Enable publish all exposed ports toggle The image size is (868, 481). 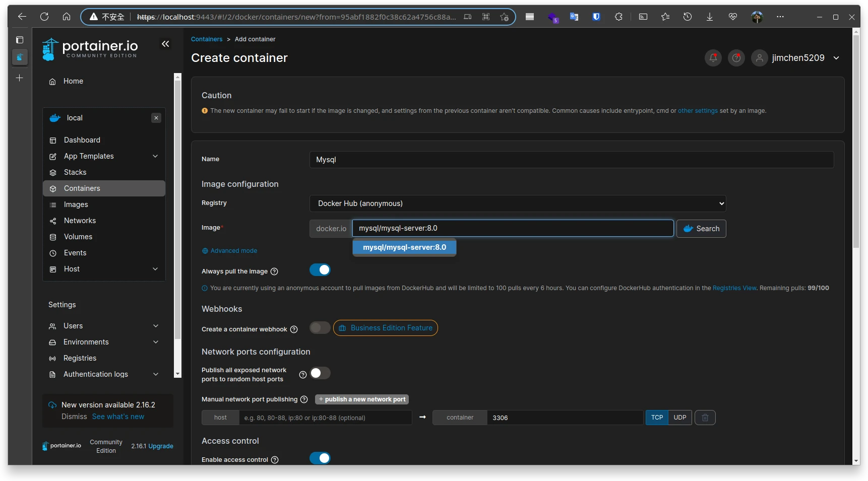click(x=320, y=373)
